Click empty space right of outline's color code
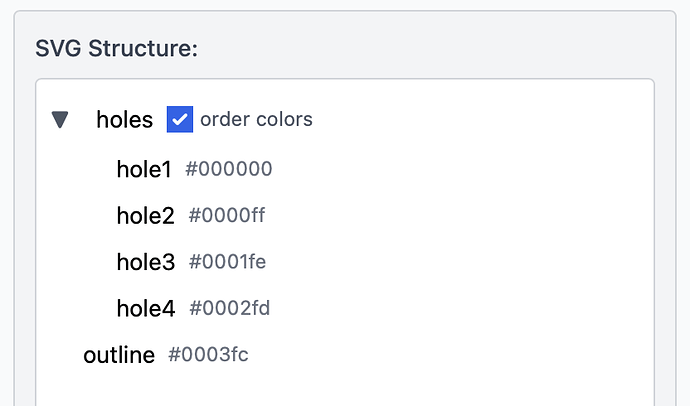This screenshot has height=406, width=690. (x=450, y=355)
